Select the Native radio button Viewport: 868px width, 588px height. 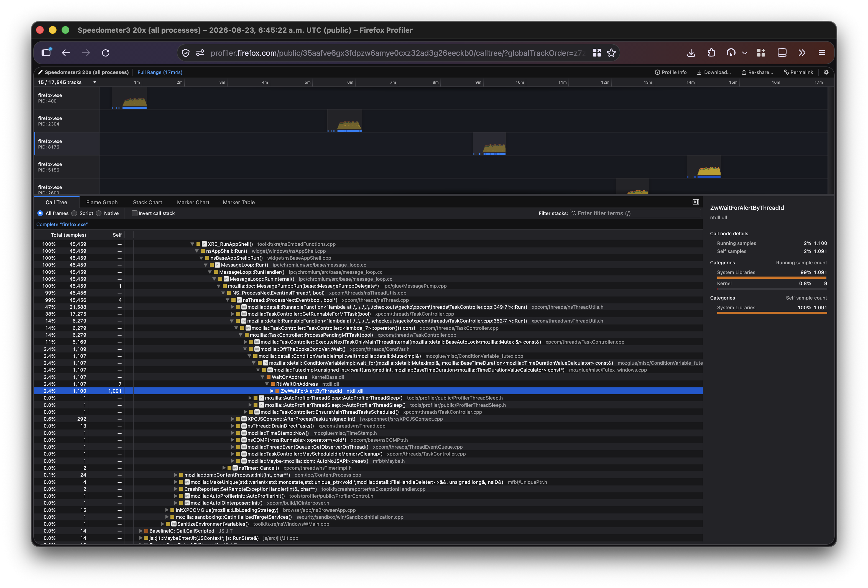[99, 213]
